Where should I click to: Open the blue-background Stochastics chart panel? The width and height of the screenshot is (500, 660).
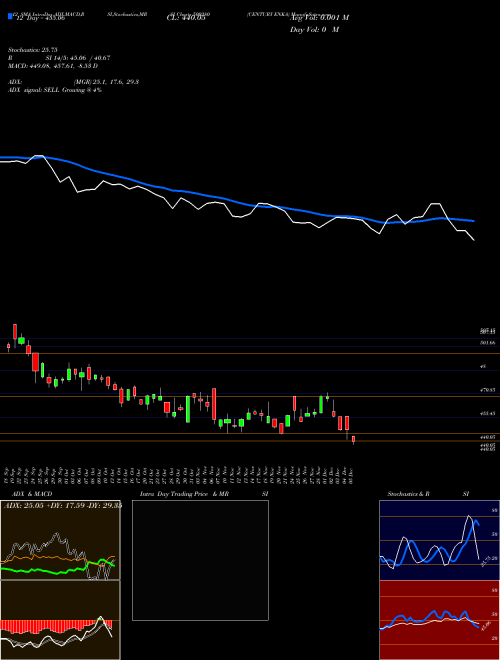click(x=439, y=540)
